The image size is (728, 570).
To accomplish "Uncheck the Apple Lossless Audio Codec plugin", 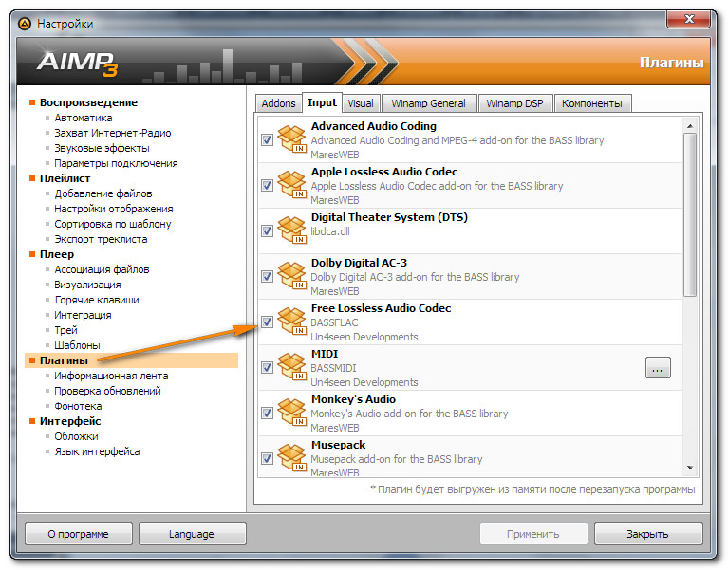I will [267, 185].
